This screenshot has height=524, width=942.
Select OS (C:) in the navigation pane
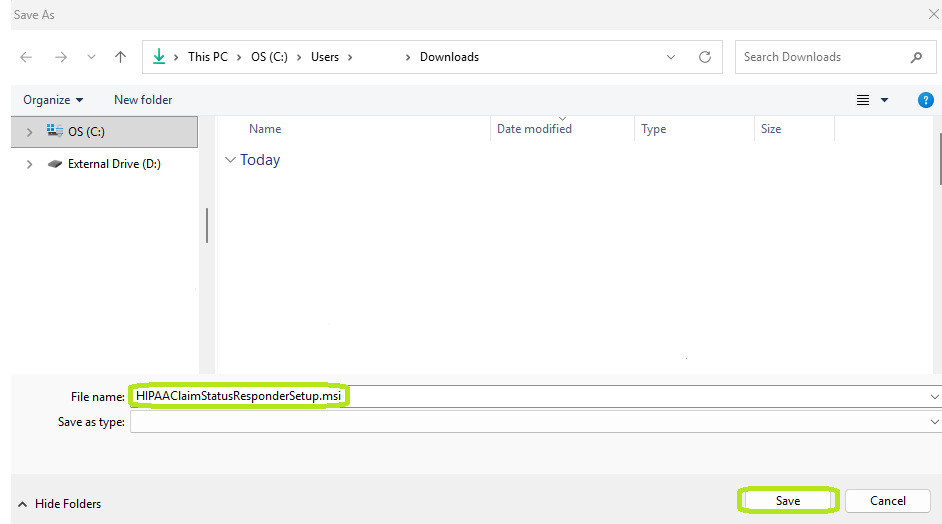pyautogui.click(x=105, y=132)
